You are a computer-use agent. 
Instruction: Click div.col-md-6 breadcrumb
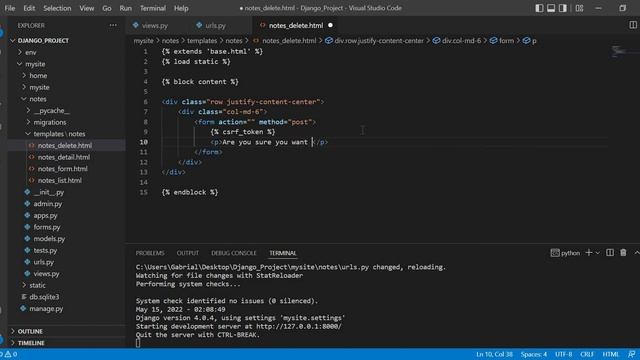point(457,40)
